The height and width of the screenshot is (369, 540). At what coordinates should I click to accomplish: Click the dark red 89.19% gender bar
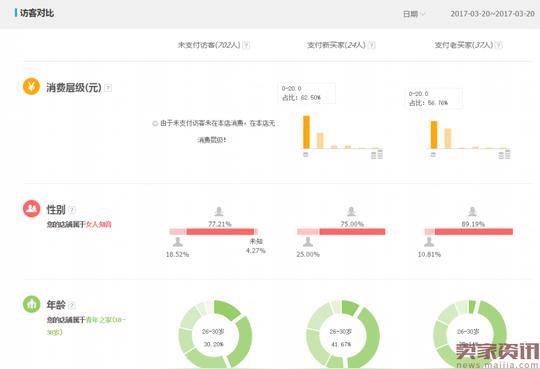pyautogui.click(x=474, y=232)
